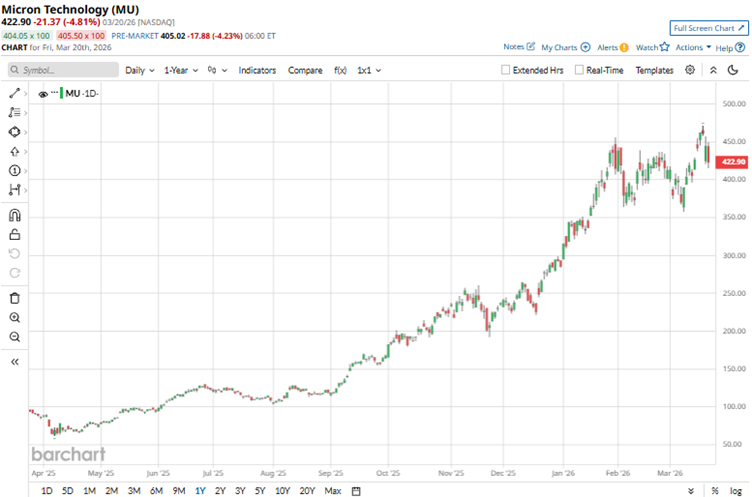The height and width of the screenshot is (497, 752).
Task: Toggle MU series visibility eye icon
Action: (43, 94)
